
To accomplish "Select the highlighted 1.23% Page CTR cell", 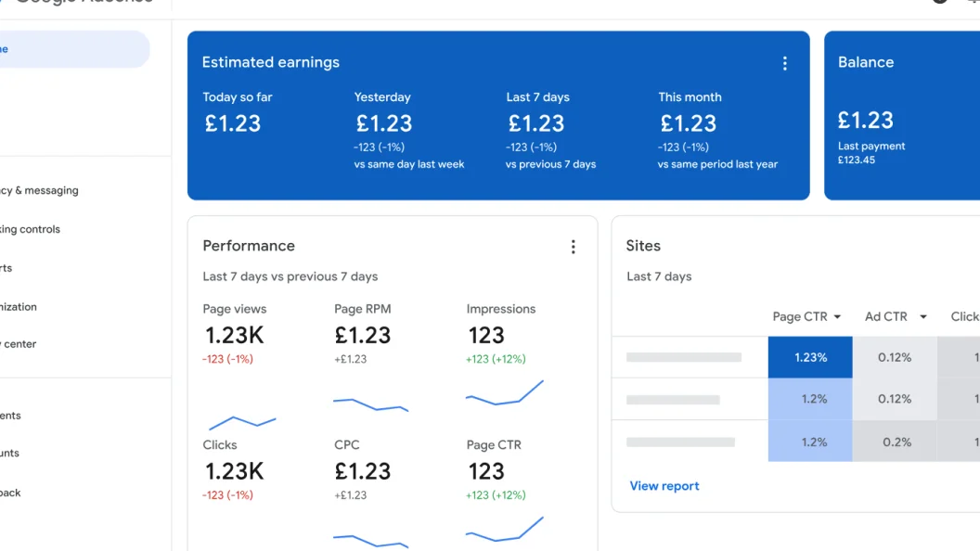I will point(809,356).
